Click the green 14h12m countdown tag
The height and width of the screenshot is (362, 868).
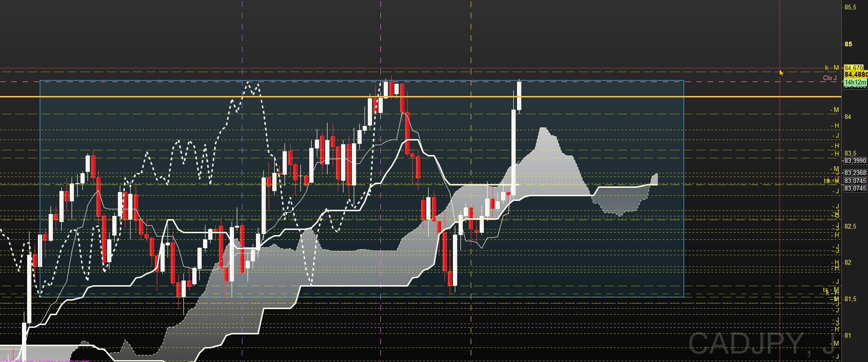tap(855, 82)
